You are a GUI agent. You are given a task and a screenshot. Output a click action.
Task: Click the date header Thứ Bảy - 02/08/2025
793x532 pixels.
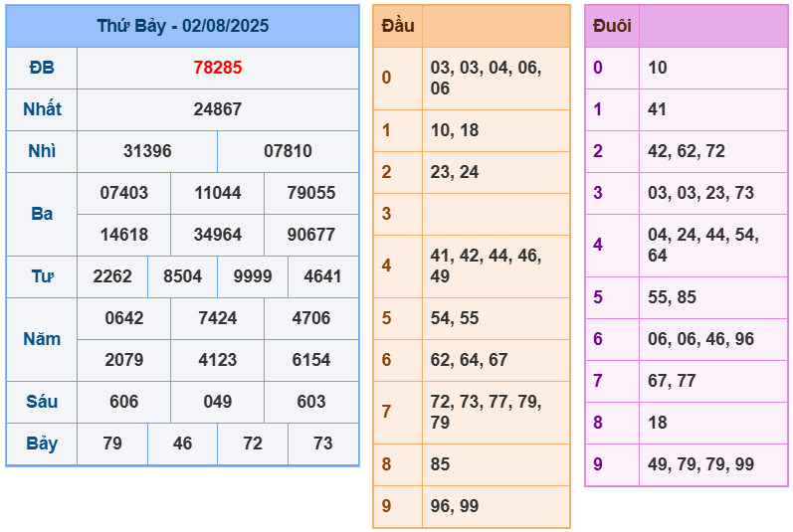(182, 26)
